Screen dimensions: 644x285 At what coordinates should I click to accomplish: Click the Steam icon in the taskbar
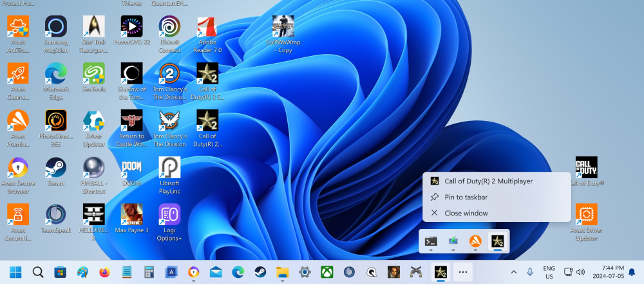(260, 272)
